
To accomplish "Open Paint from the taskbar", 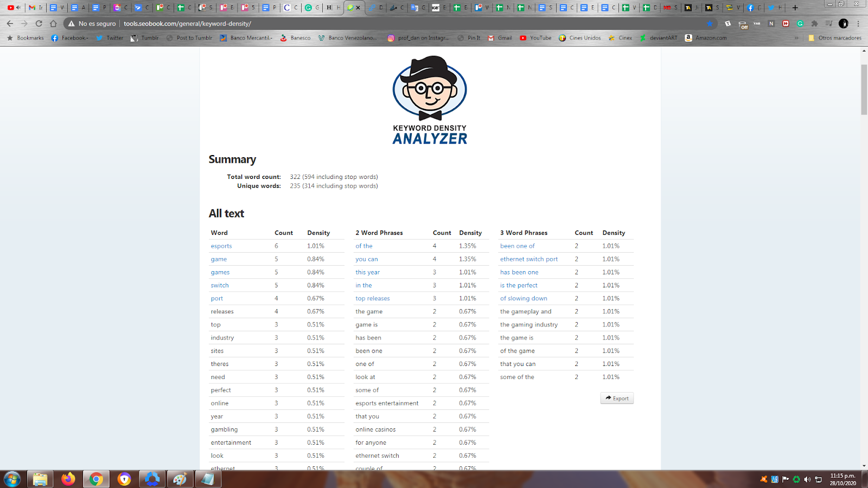I will pos(180,479).
